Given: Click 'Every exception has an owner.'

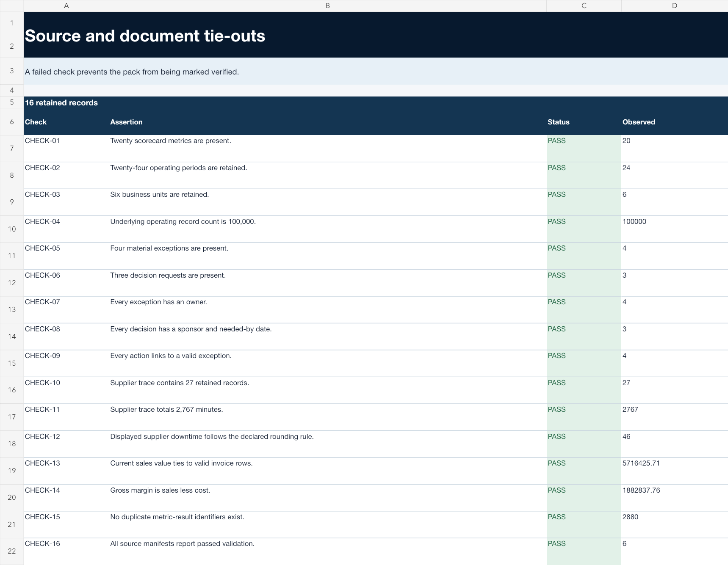Looking at the screenshot, I should [x=159, y=302].
